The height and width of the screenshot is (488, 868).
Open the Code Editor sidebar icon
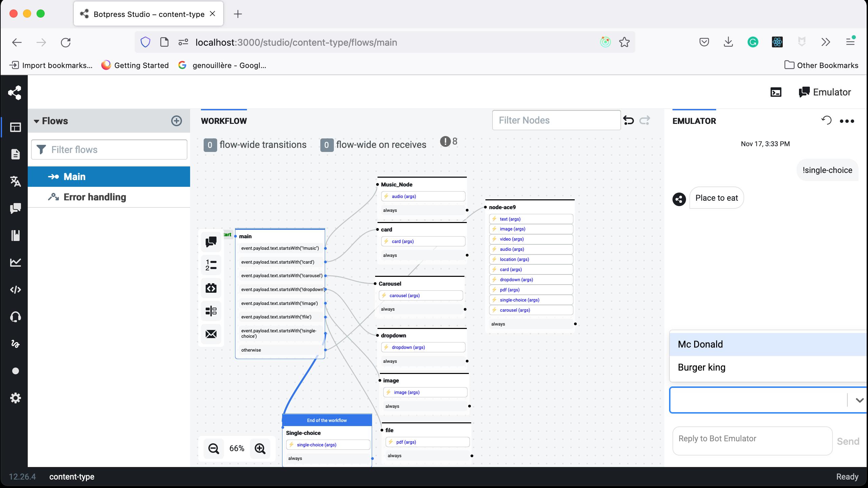point(15,290)
